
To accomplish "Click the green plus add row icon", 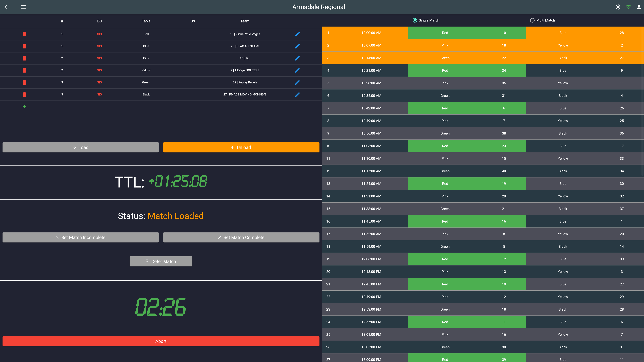I will 25,107.
